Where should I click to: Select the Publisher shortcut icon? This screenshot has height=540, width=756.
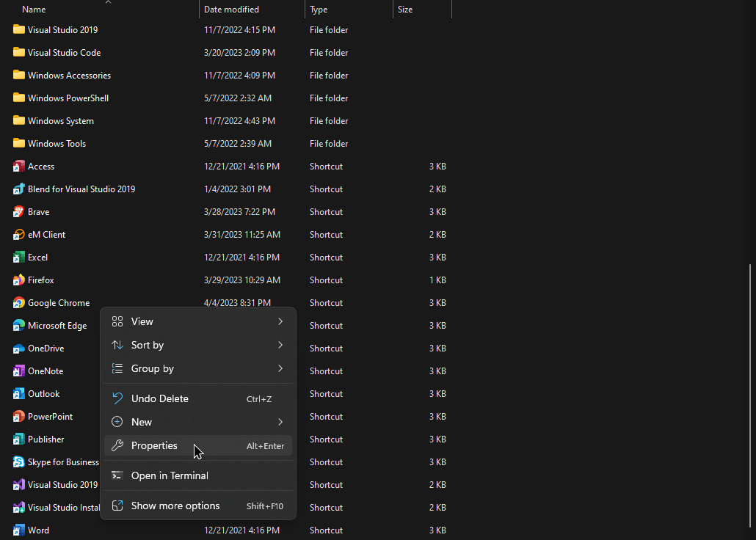click(x=19, y=439)
